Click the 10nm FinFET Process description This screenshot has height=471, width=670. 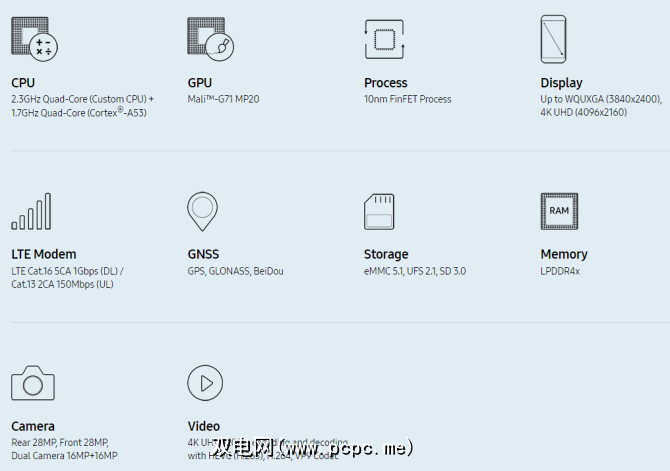407,99
